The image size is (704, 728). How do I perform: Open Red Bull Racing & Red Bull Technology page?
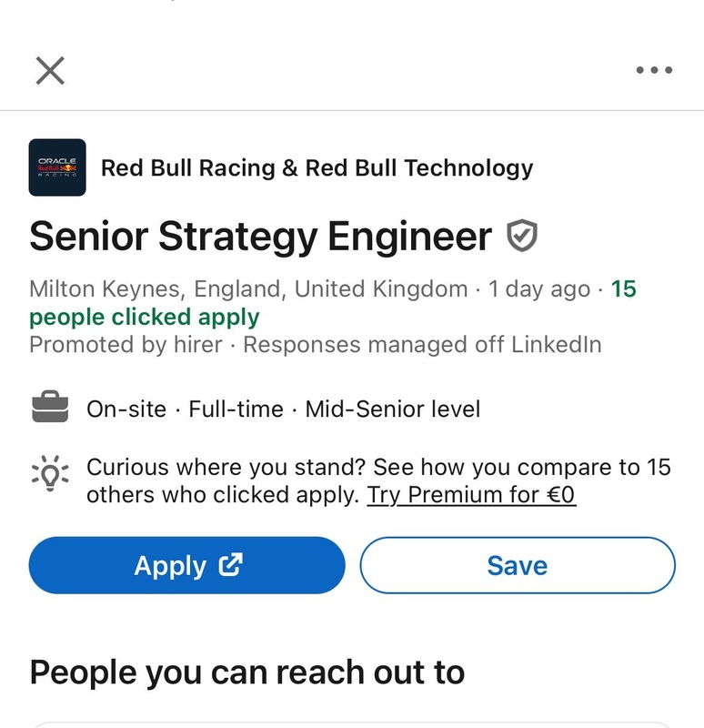317,168
